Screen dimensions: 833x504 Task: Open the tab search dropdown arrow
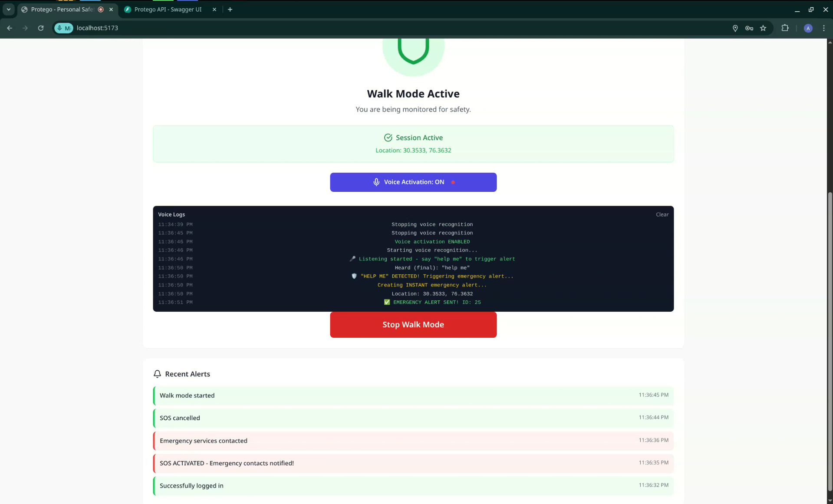pyautogui.click(x=9, y=10)
